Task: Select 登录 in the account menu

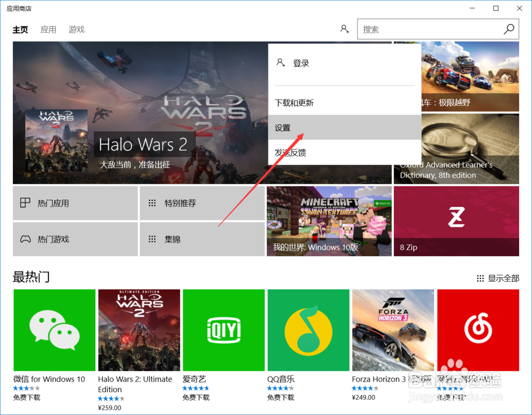Action: coord(345,63)
